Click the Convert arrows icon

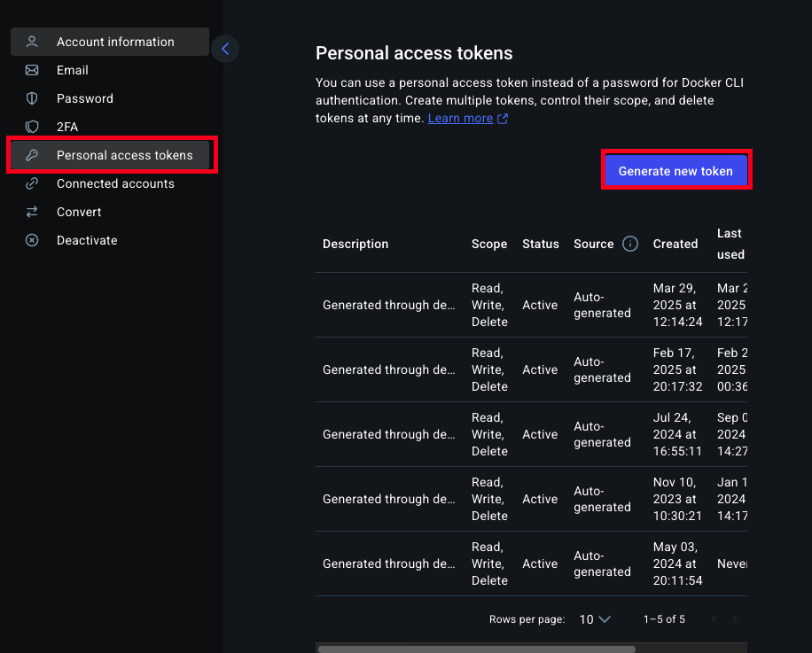pyautogui.click(x=32, y=212)
